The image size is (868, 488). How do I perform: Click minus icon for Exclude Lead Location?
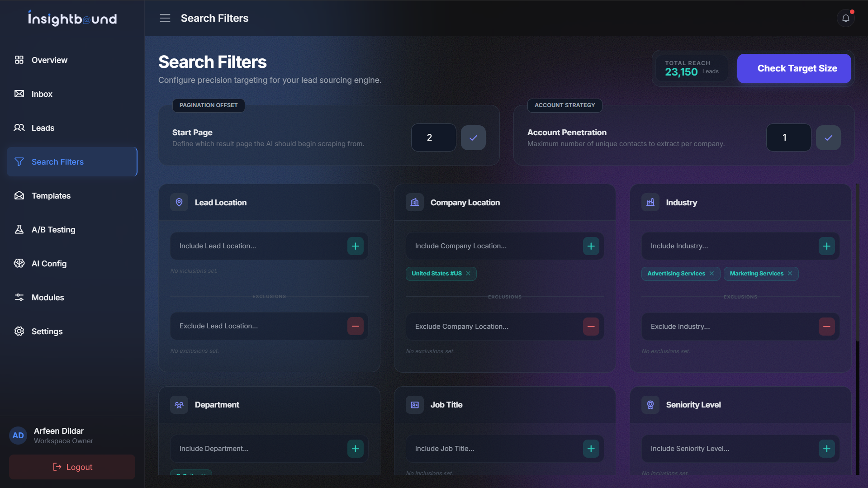point(356,326)
